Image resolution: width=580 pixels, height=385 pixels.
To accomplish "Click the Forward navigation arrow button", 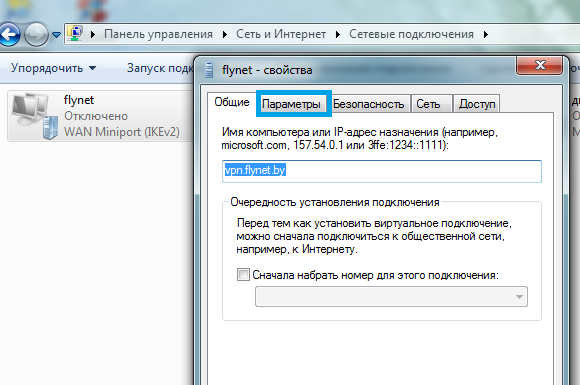I will point(36,34).
